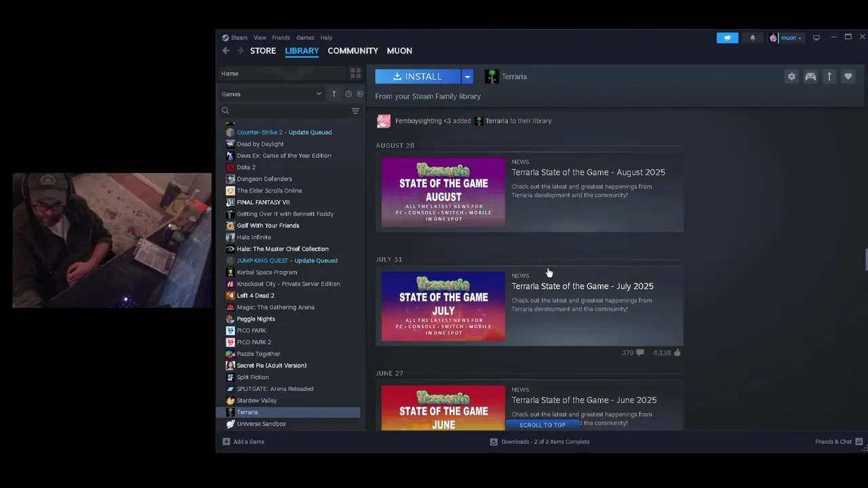The width and height of the screenshot is (868, 488).
Task: Open the Terraria settings gear
Action: [791, 77]
